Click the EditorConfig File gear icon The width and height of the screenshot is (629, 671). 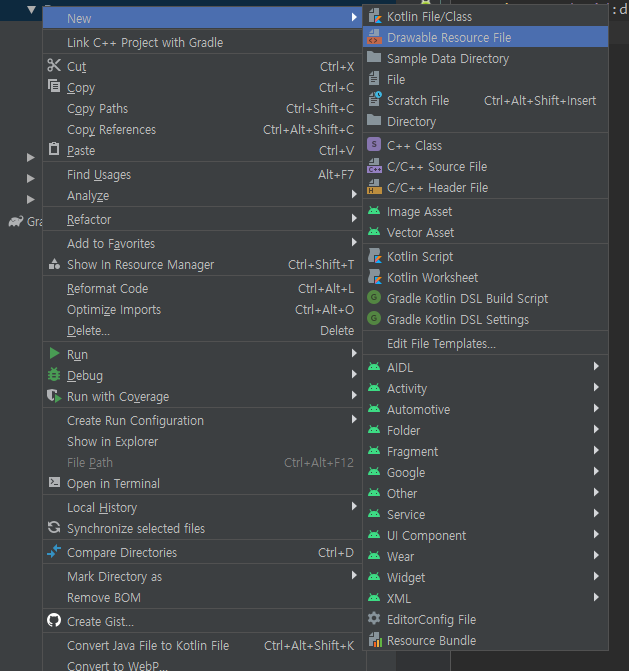pos(374,618)
